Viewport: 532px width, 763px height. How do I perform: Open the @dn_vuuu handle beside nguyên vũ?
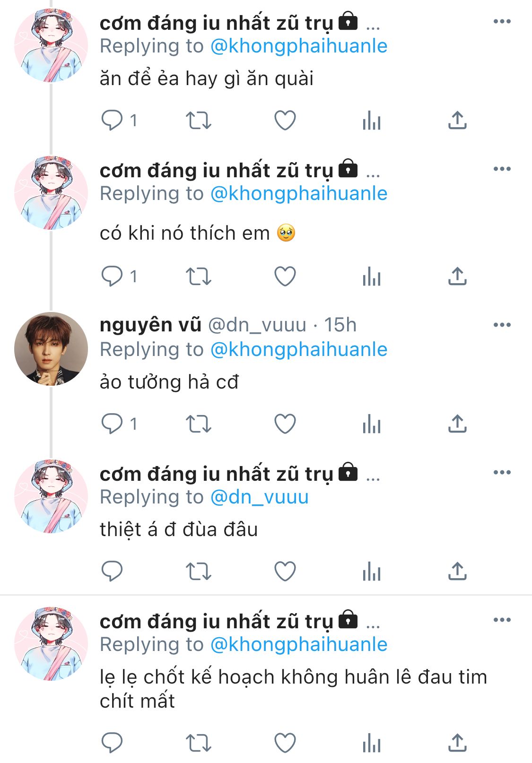coord(257,325)
